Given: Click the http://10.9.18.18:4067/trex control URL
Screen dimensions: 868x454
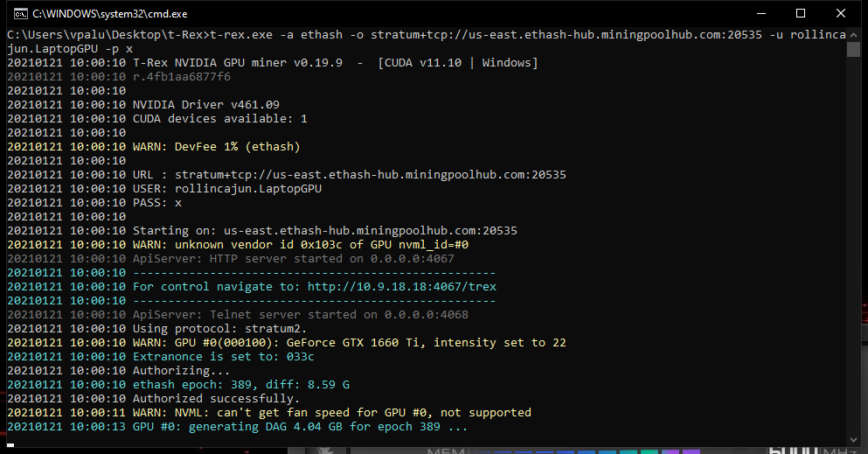Looking at the screenshot, I should click(402, 287).
